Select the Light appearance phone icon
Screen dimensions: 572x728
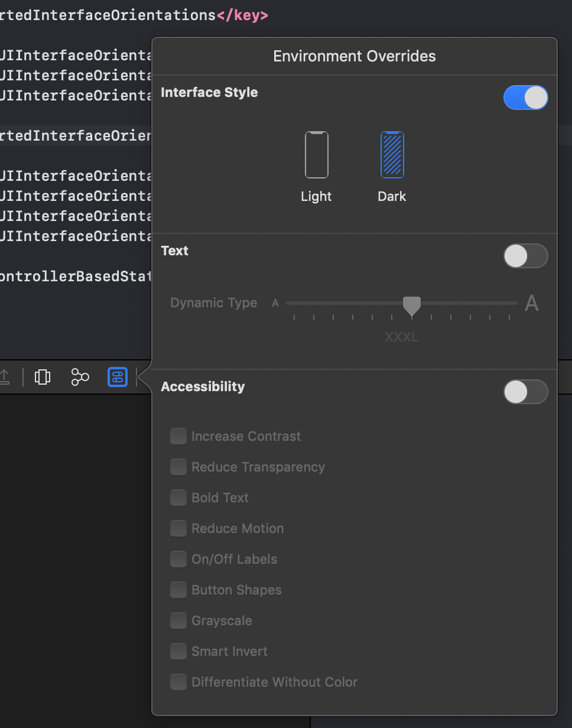pos(316,154)
